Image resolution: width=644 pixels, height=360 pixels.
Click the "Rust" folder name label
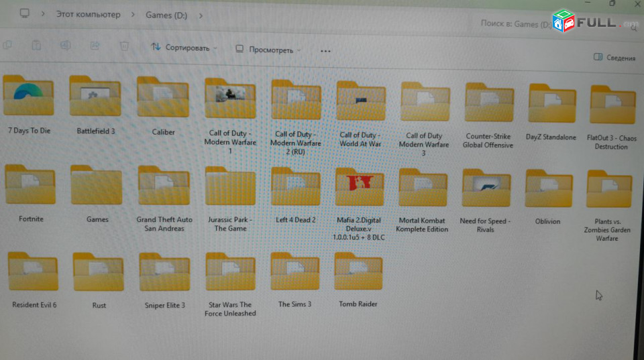pyautogui.click(x=99, y=306)
